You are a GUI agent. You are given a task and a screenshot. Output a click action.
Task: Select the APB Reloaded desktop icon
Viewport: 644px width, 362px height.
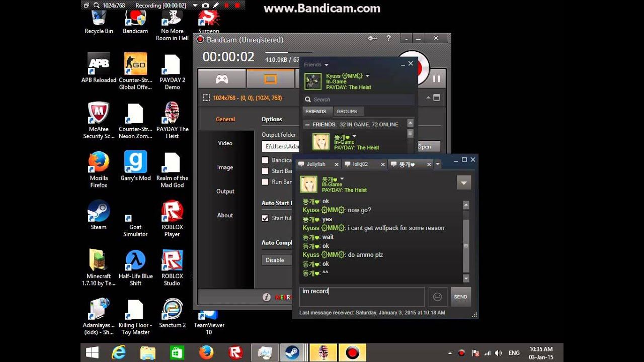click(x=99, y=67)
